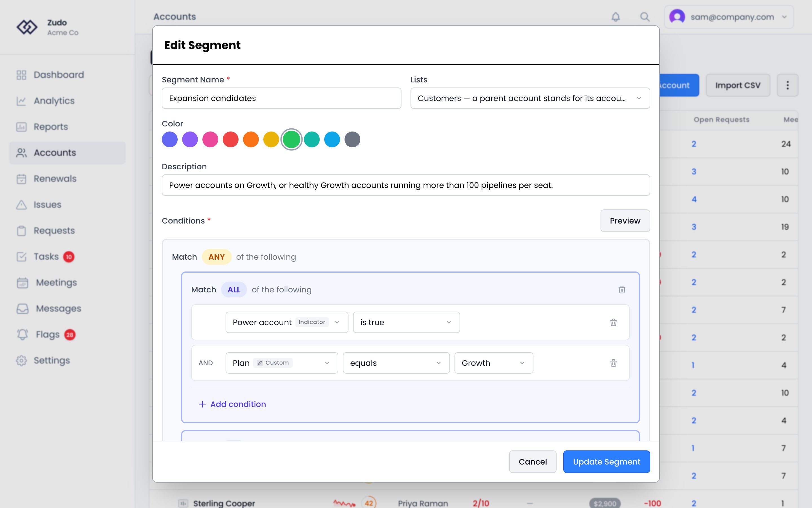Open Messages in the sidebar

coord(67,308)
